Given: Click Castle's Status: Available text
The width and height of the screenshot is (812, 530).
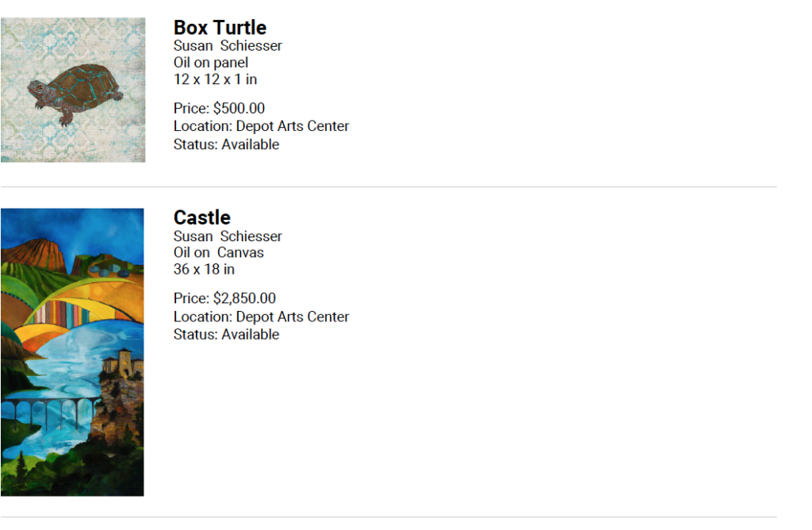Looking at the screenshot, I should 226,335.
